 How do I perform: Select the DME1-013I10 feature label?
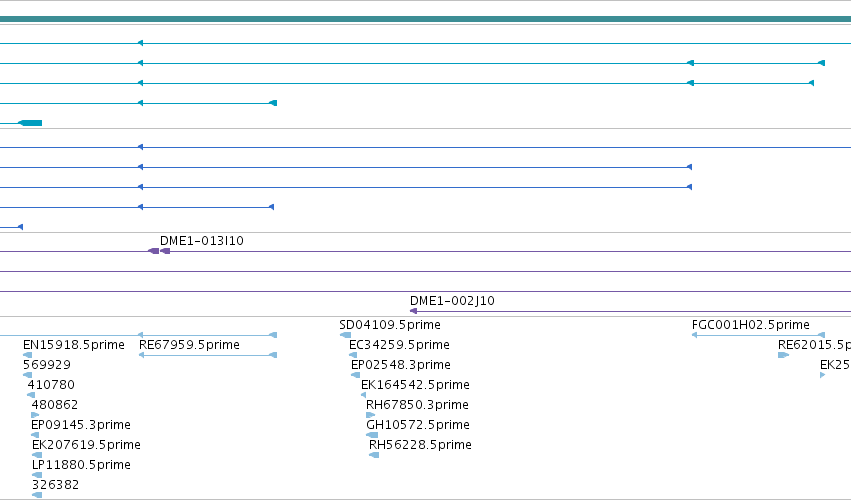coord(201,240)
